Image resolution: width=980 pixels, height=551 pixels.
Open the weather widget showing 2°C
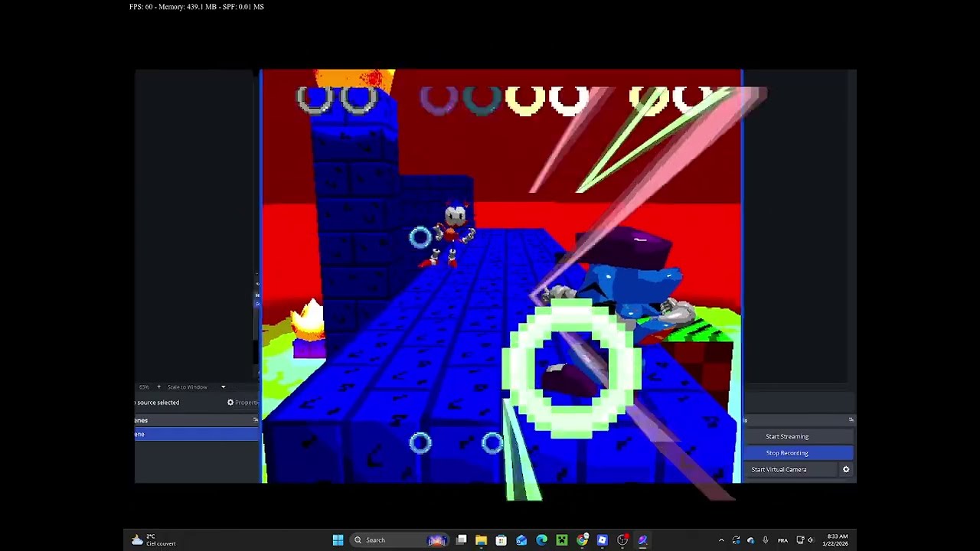coord(154,540)
